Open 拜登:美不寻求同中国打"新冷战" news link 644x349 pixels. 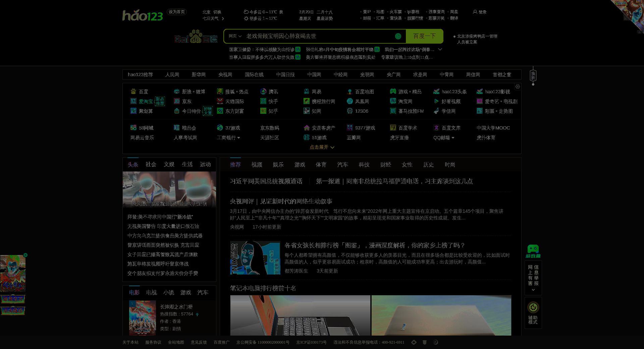pyautogui.click(x=160, y=217)
